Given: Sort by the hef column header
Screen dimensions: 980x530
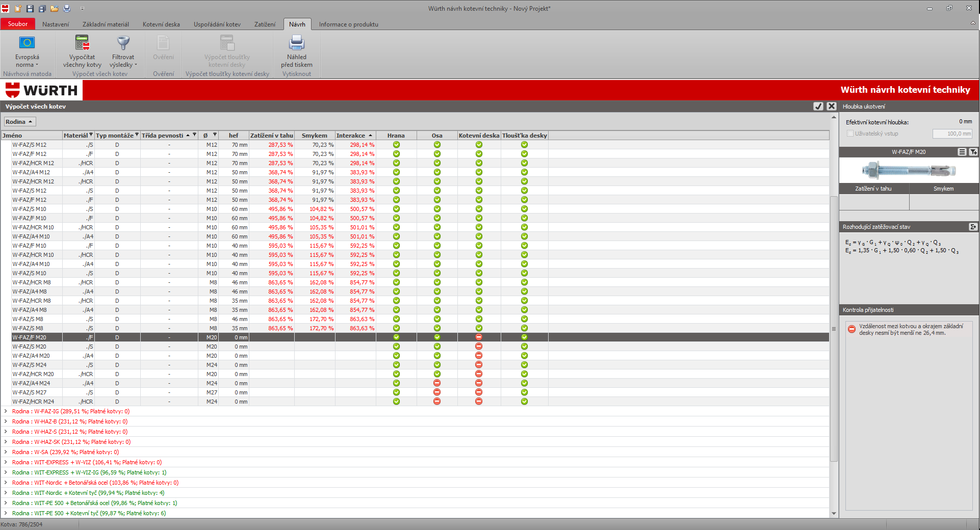Looking at the screenshot, I should tap(234, 136).
